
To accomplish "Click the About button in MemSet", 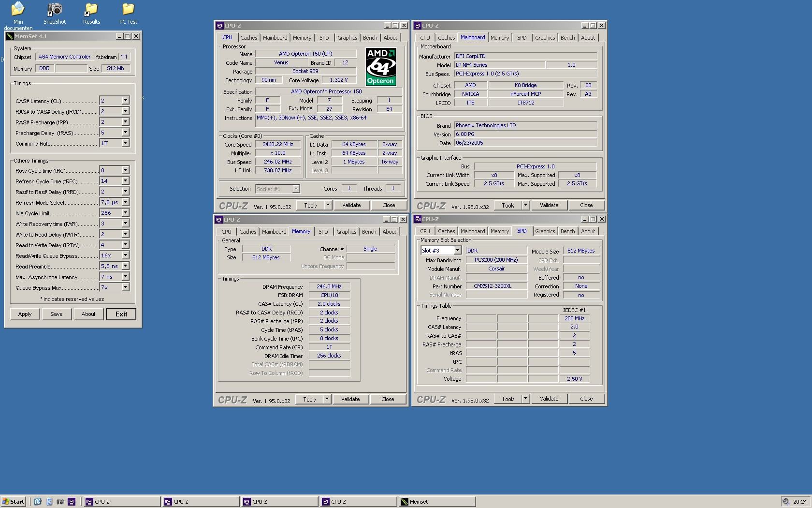I will point(88,314).
